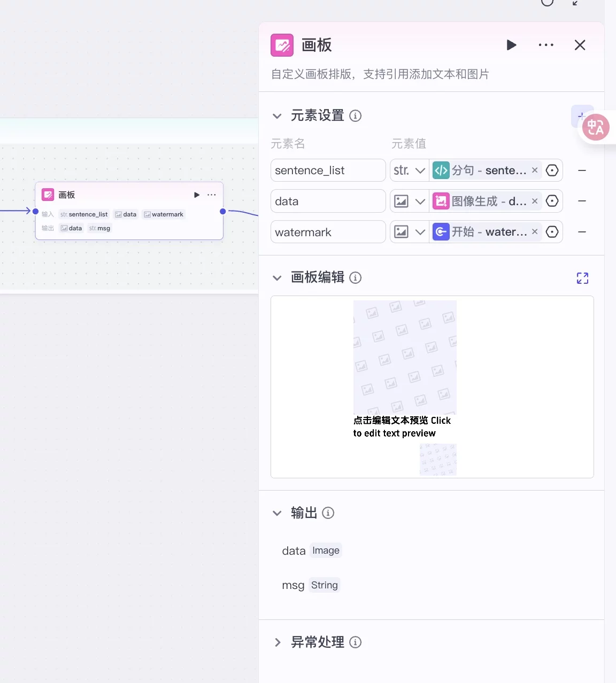Expand the 异常处理 section
The width and height of the screenshot is (616, 683).
[x=277, y=642]
